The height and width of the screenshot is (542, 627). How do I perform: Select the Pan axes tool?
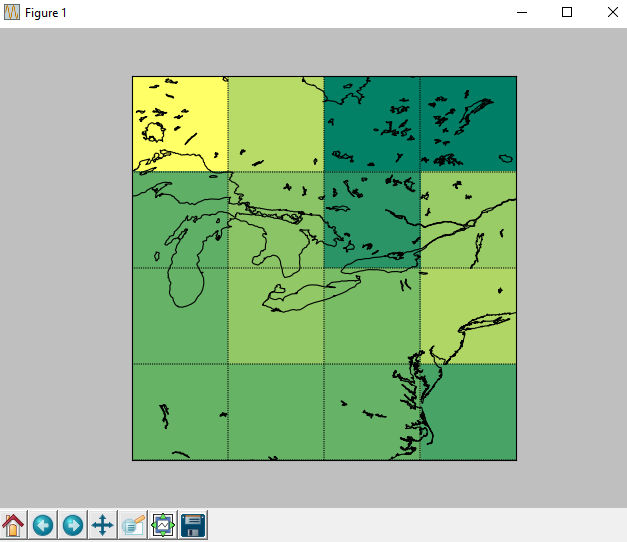[x=103, y=525]
